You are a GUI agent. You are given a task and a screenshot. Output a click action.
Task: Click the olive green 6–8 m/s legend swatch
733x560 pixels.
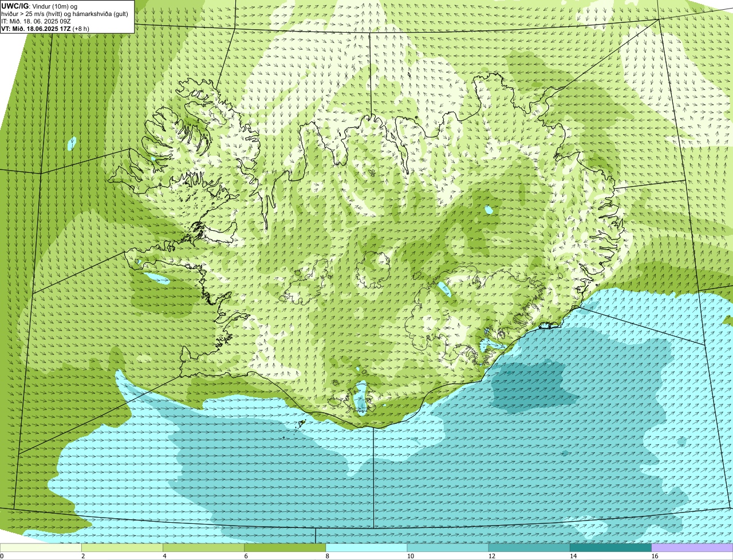(285, 548)
